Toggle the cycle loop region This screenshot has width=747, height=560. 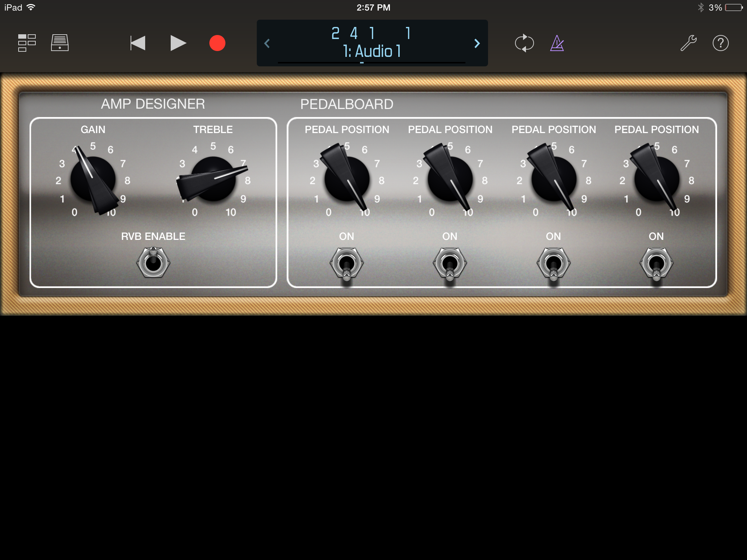point(525,43)
